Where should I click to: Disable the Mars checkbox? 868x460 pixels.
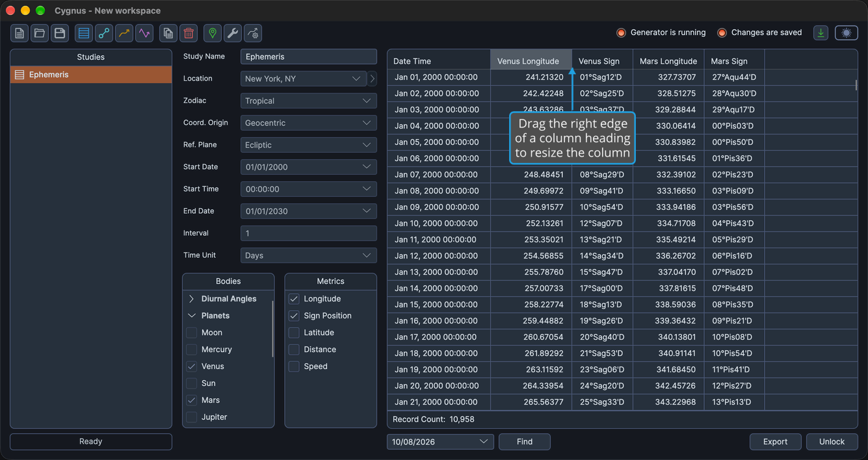pos(192,400)
